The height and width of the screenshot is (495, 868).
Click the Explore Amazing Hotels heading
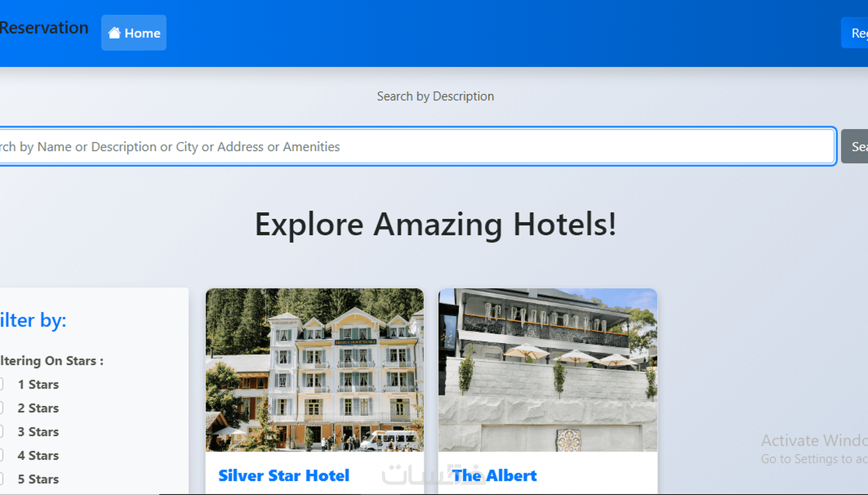click(x=436, y=225)
